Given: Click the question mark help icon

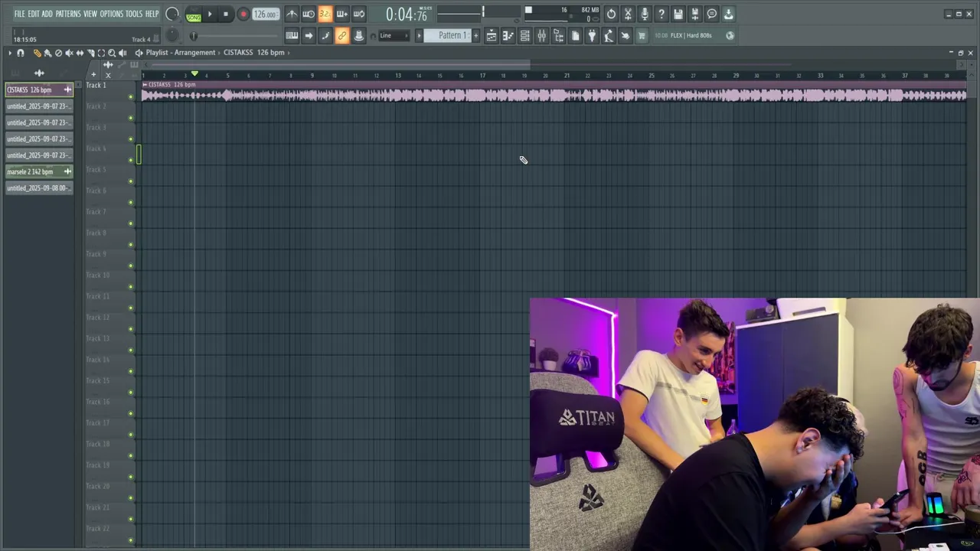Looking at the screenshot, I should [x=661, y=14].
